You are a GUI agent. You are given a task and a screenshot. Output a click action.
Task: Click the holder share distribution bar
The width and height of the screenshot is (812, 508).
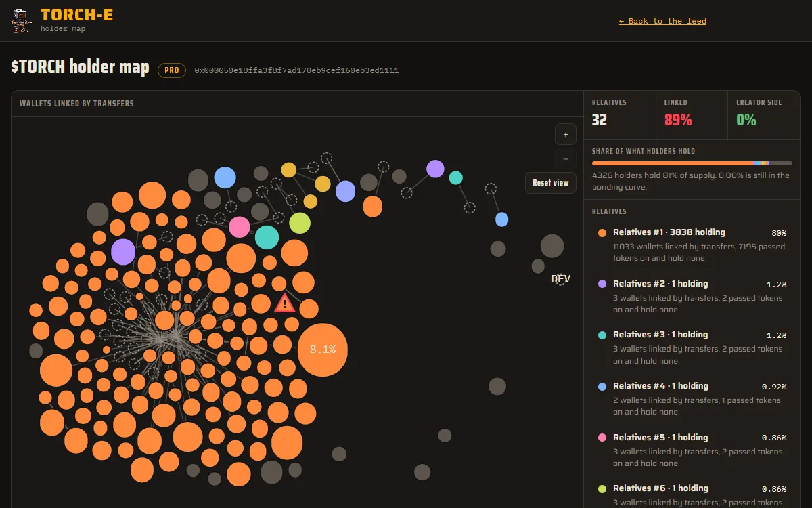[692, 163]
